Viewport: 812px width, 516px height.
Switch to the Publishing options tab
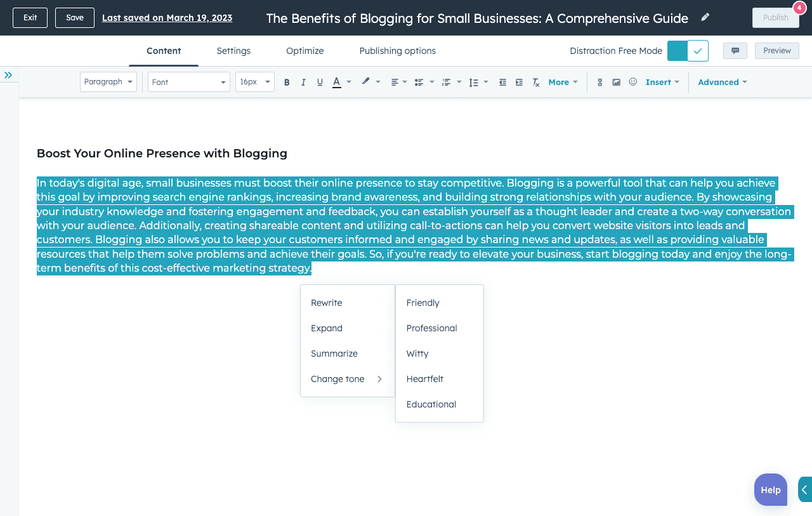397,51
